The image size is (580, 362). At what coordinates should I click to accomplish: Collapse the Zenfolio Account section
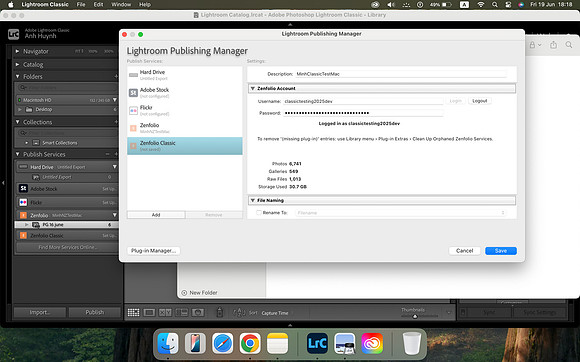(253, 88)
